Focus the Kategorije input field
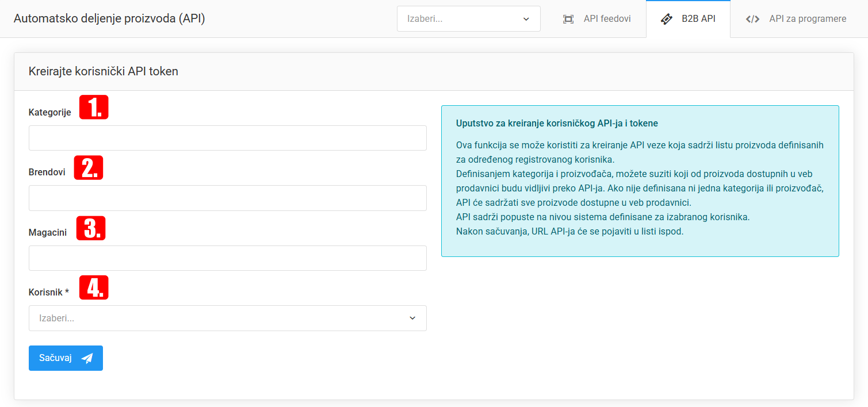The image size is (868, 407). tap(228, 138)
